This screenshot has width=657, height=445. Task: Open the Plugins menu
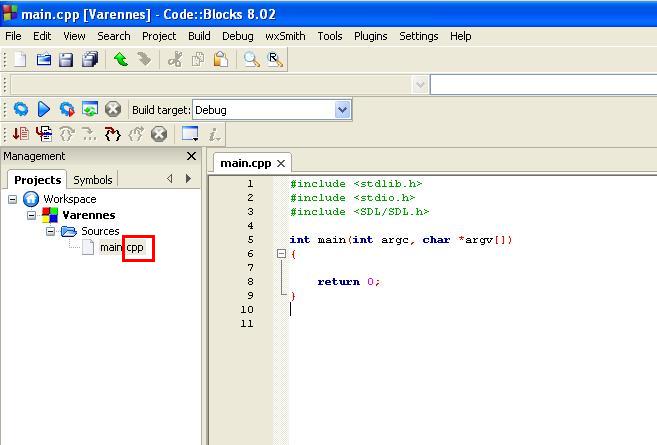371,36
